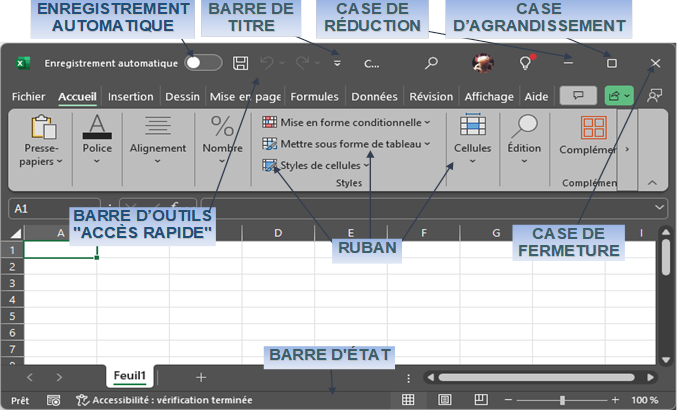Click the feedback person icon near Share
678x412 pixels.
tap(654, 96)
